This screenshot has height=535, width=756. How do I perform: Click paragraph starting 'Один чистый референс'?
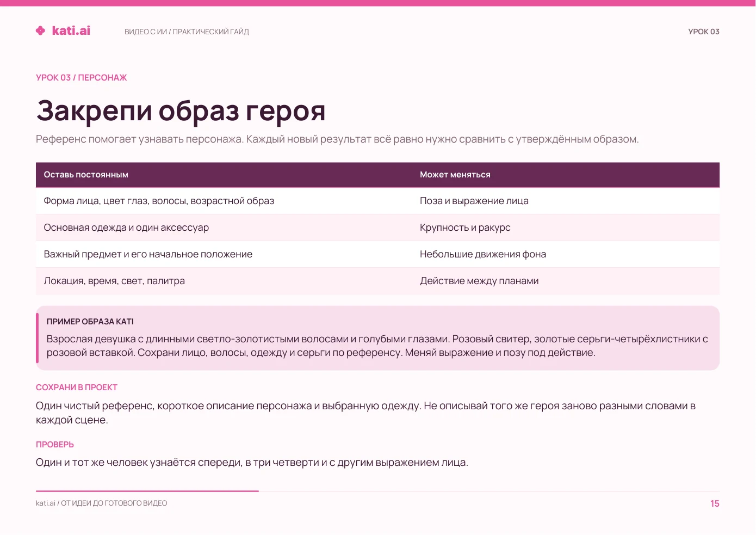(x=365, y=413)
